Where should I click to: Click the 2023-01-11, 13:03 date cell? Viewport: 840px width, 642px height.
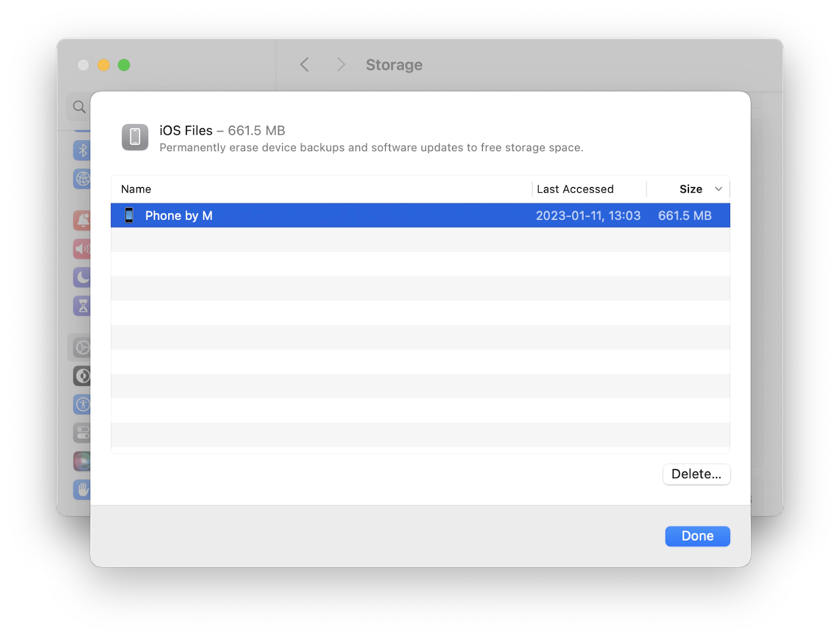point(588,216)
